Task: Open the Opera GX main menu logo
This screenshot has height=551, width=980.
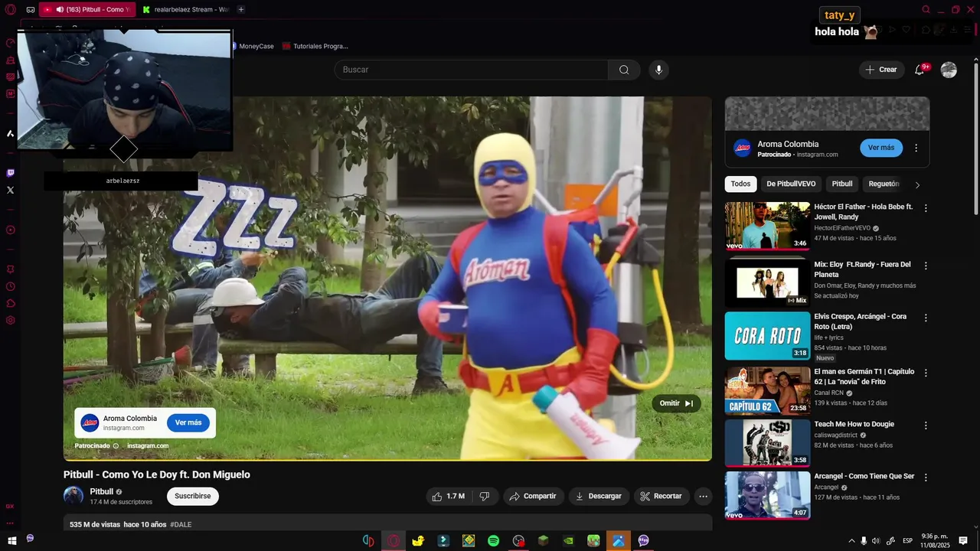Action: 10,10
